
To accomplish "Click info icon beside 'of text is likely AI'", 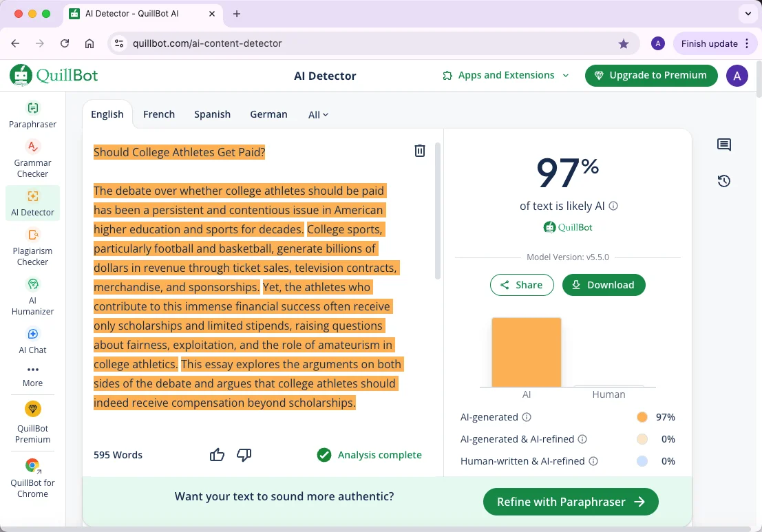I will pos(613,206).
